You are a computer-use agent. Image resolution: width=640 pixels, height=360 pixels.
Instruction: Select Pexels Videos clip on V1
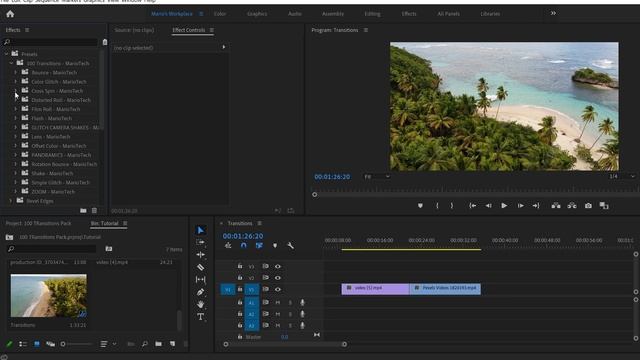tap(445, 289)
